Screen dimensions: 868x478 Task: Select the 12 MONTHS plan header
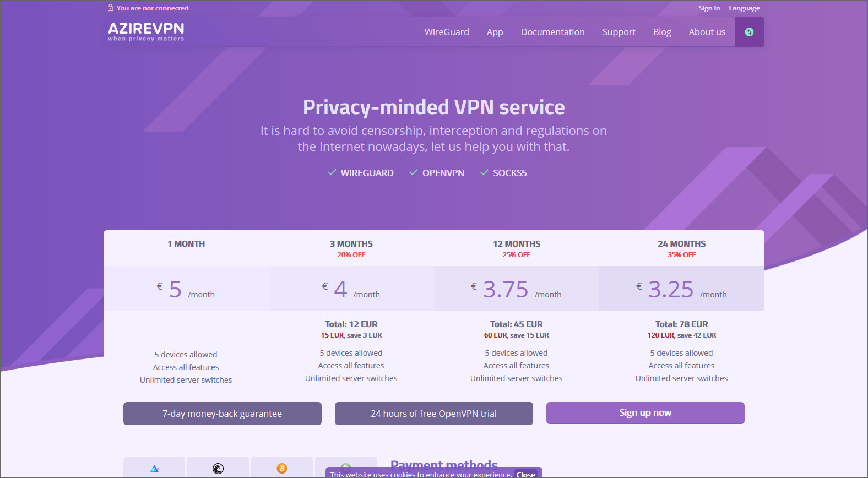(517, 243)
